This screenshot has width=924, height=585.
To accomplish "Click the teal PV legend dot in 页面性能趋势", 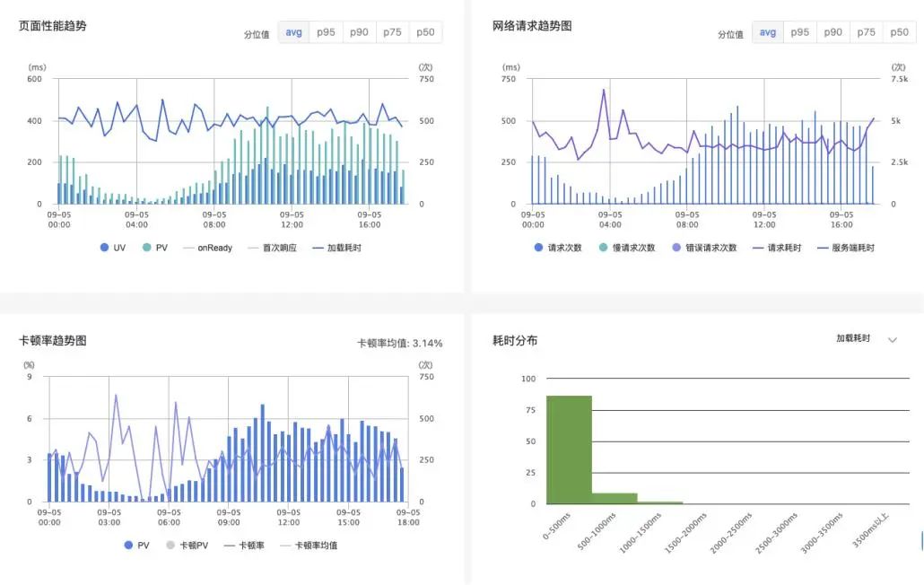I will (147, 248).
